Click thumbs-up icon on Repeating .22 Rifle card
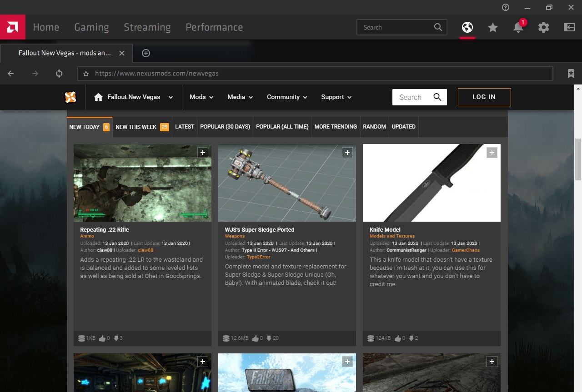582x392 pixels. click(x=102, y=338)
